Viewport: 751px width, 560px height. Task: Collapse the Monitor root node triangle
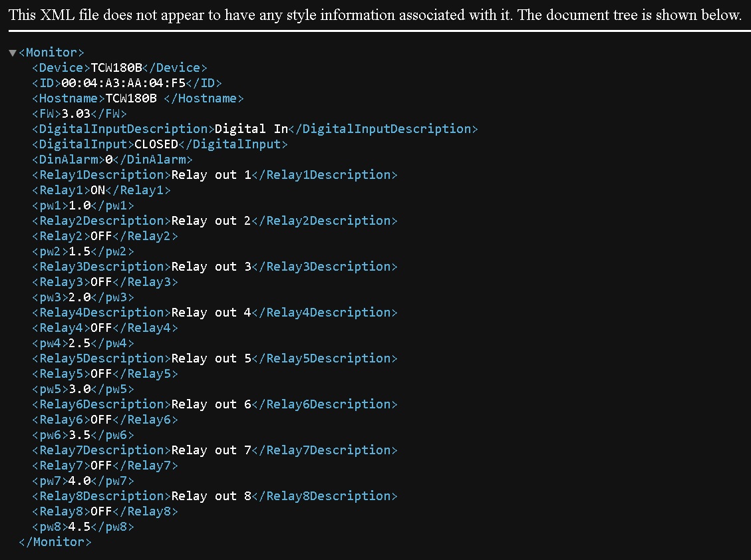[13, 53]
